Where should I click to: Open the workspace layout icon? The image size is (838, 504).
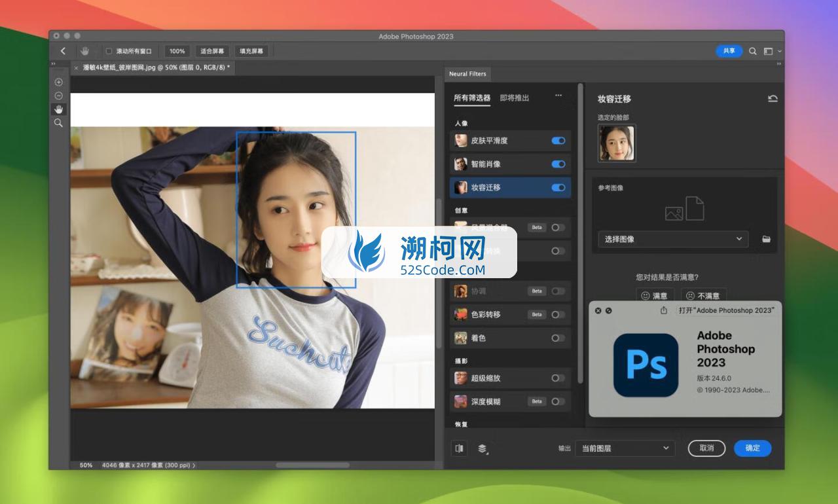[x=769, y=51]
